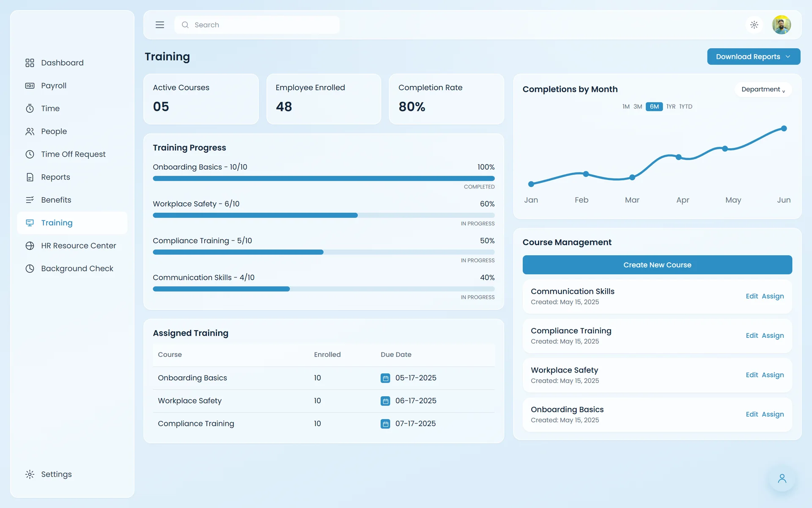Edit the Communication Skills course
Image resolution: width=812 pixels, height=508 pixels.
(752, 296)
